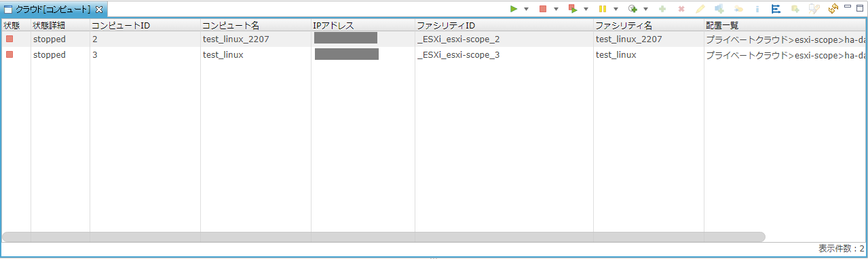Screen dimensions: 868x259
Task: Click the masked IP address in test_linux row
Action: tap(347, 54)
